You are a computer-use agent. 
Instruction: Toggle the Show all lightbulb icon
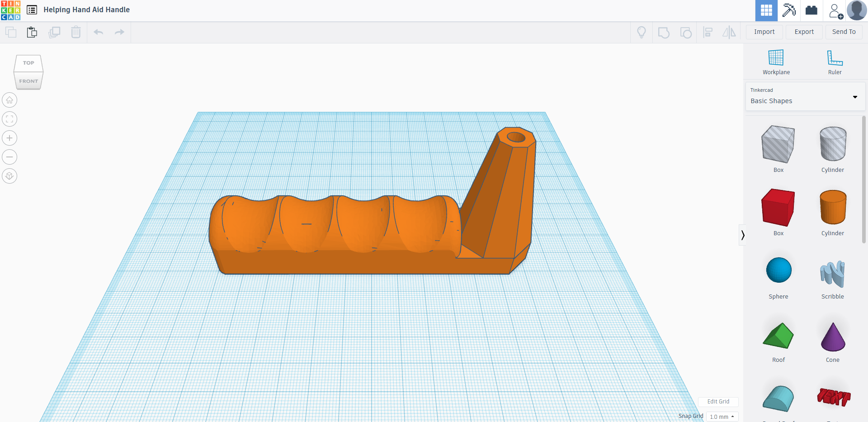tap(642, 32)
